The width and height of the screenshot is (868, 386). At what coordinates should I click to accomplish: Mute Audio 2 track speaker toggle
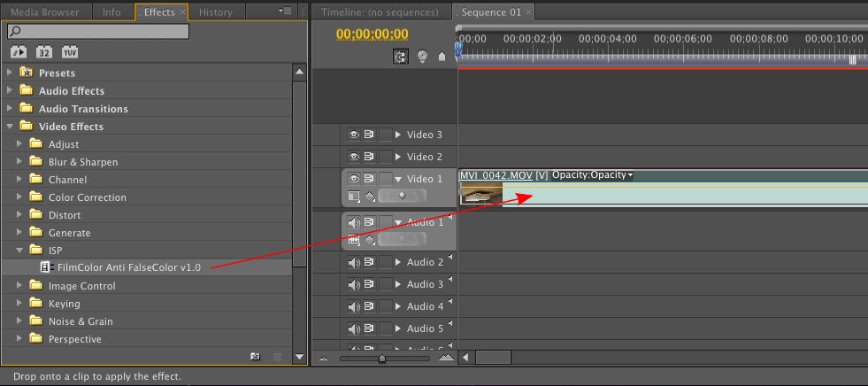click(354, 262)
